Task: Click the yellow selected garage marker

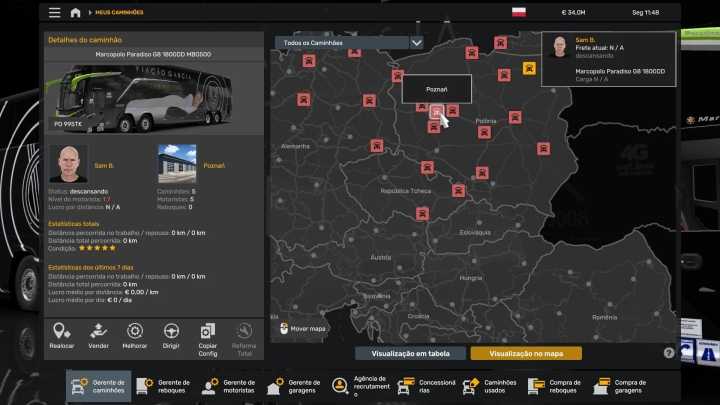Action: coord(529,68)
